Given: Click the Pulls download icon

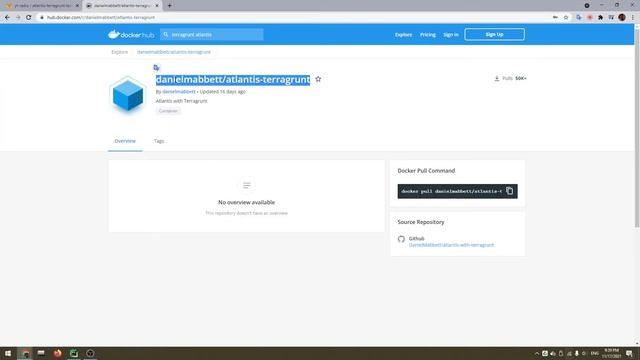Looking at the screenshot, I should [x=497, y=78].
